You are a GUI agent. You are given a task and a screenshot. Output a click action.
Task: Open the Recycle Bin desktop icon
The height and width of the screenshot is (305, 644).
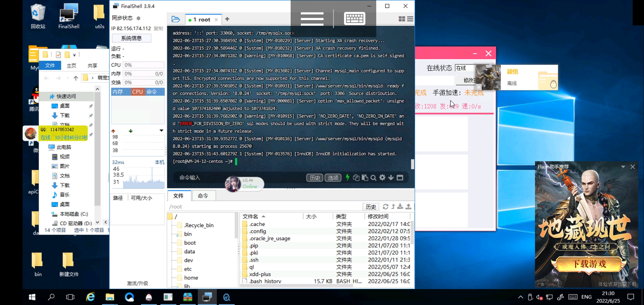click(x=38, y=16)
